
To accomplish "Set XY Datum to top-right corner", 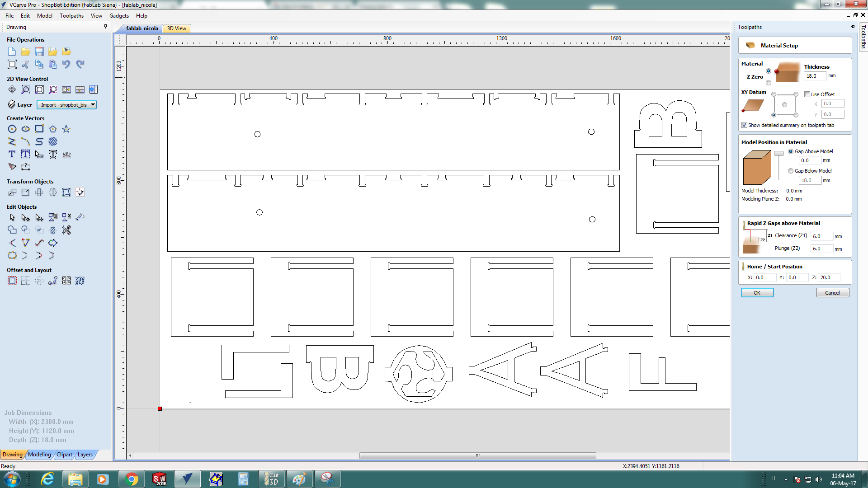I will click(796, 94).
